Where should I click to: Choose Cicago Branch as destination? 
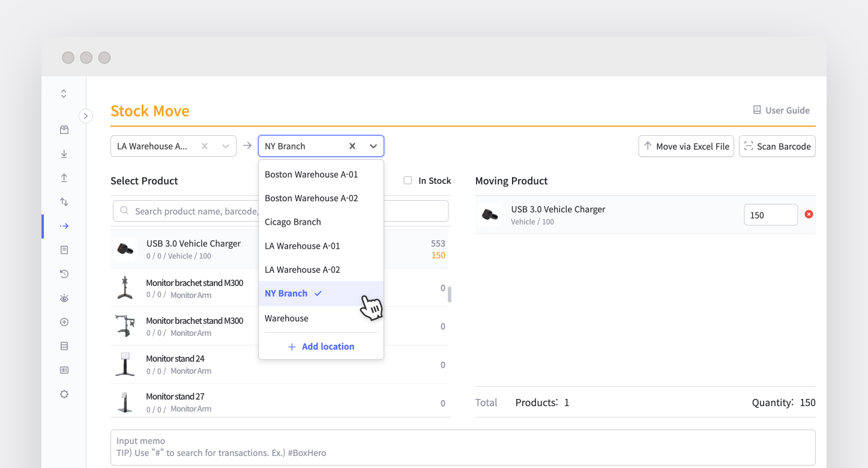coord(293,222)
